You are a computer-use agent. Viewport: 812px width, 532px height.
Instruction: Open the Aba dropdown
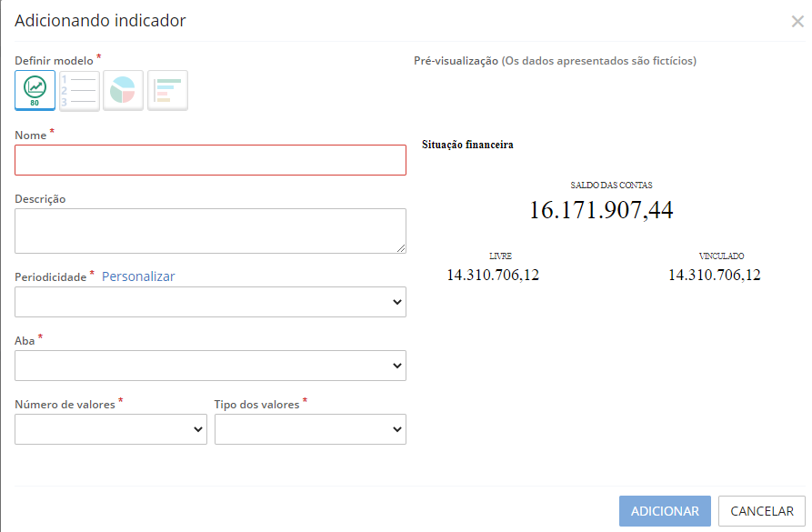pyautogui.click(x=210, y=365)
